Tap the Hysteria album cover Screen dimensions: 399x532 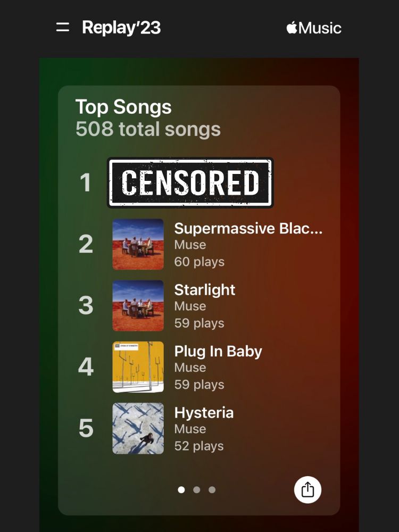(x=138, y=428)
